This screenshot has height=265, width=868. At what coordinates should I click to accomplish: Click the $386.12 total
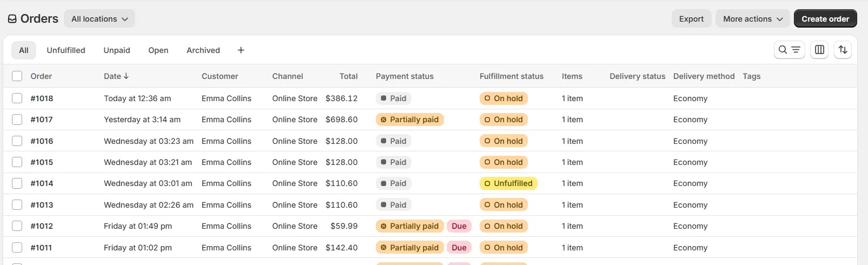pos(341,98)
